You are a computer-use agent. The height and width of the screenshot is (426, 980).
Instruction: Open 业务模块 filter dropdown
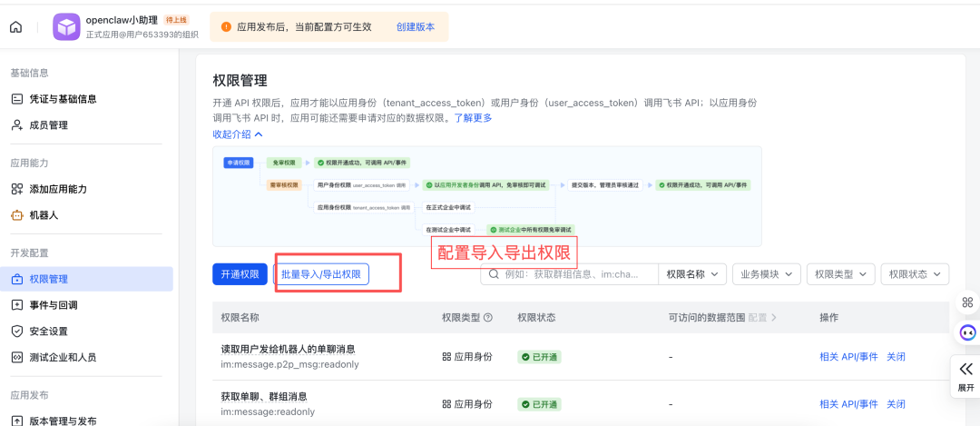click(766, 274)
